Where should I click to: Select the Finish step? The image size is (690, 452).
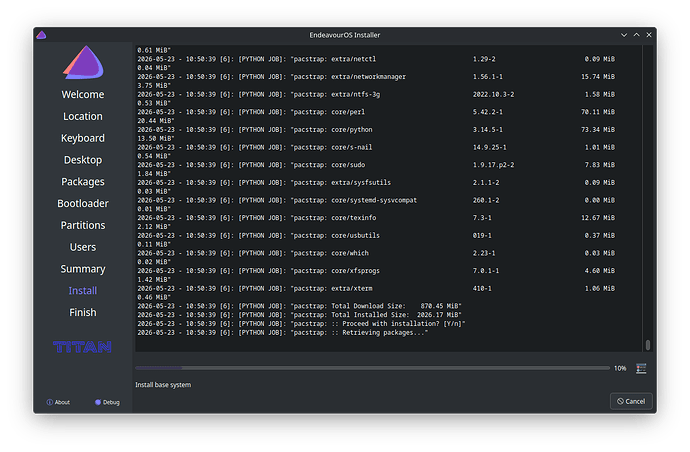[x=83, y=312]
